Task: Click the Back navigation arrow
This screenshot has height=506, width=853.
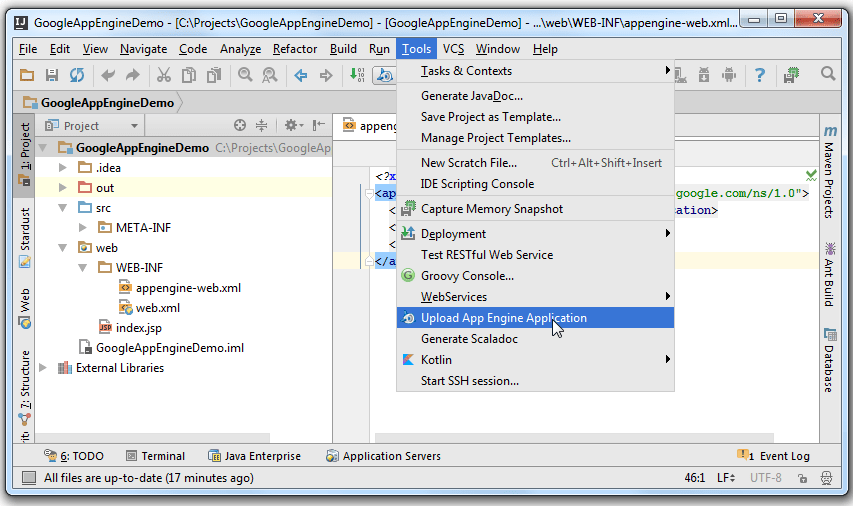Action: coord(300,75)
